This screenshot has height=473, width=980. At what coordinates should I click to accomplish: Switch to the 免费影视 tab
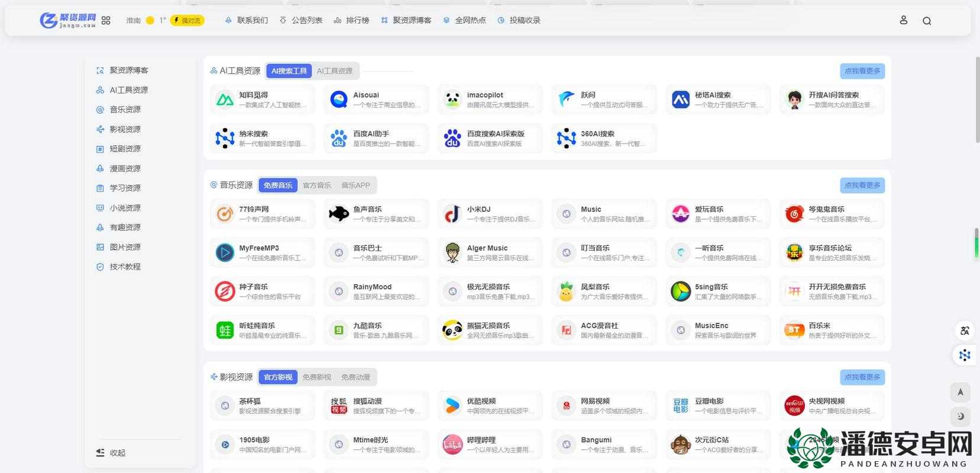(x=317, y=377)
